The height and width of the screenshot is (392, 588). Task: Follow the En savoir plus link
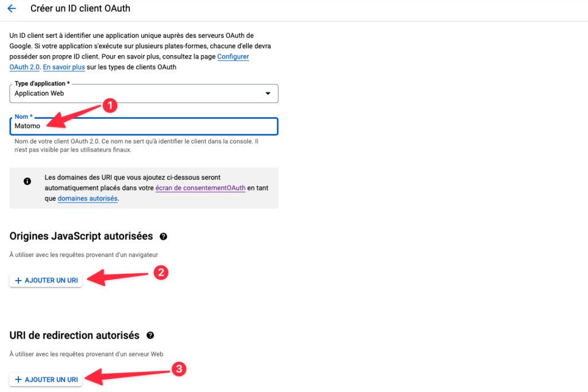[x=64, y=67]
